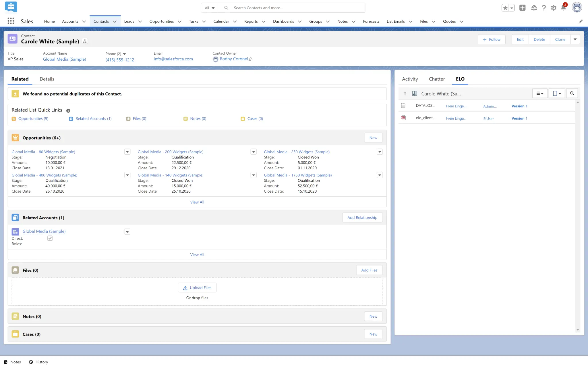The height and width of the screenshot is (368, 588).
Task: Click the Direct checkbox for Global Media
Action: (x=50, y=238)
